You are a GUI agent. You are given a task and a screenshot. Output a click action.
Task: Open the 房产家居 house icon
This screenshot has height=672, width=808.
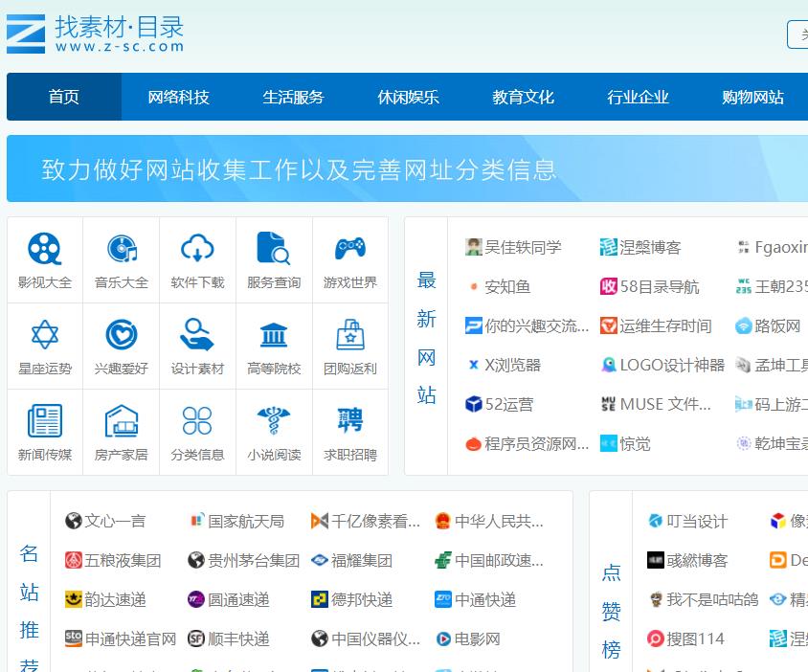click(122, 420)
